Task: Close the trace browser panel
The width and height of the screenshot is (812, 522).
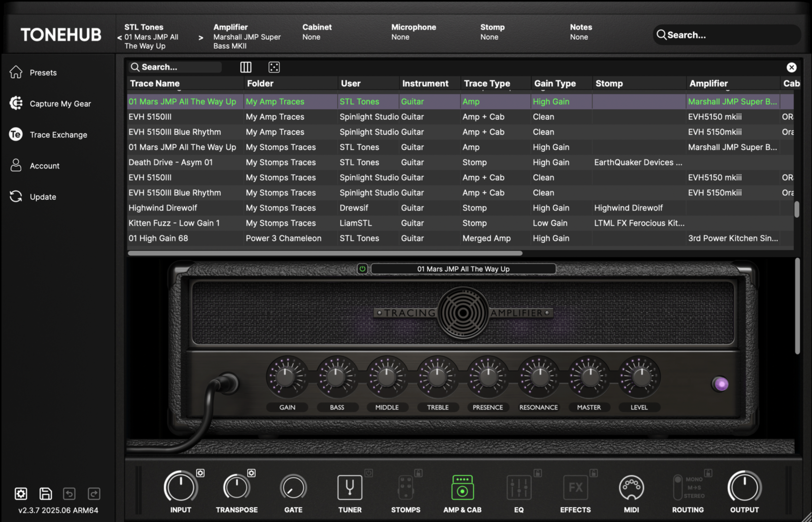Action: point(791,67)
